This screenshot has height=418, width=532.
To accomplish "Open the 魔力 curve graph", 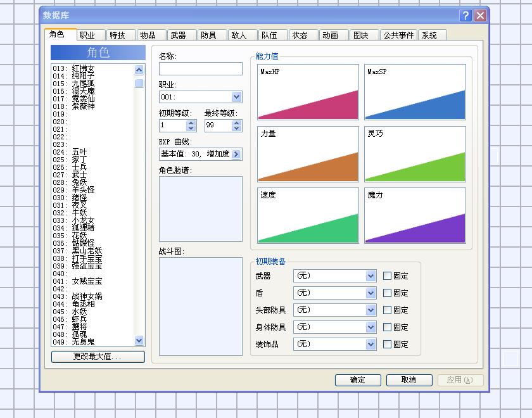I will 415,215.
